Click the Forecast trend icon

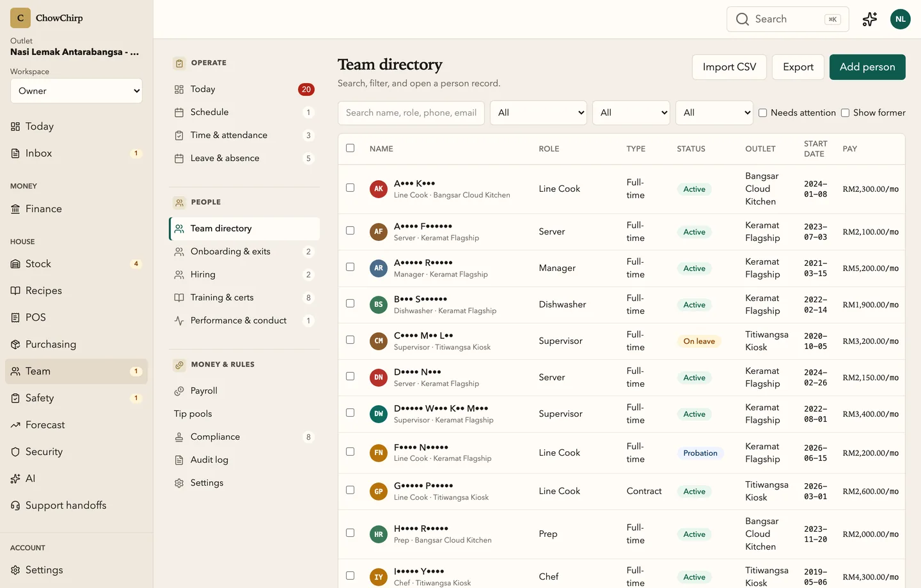tap(15, 425)
